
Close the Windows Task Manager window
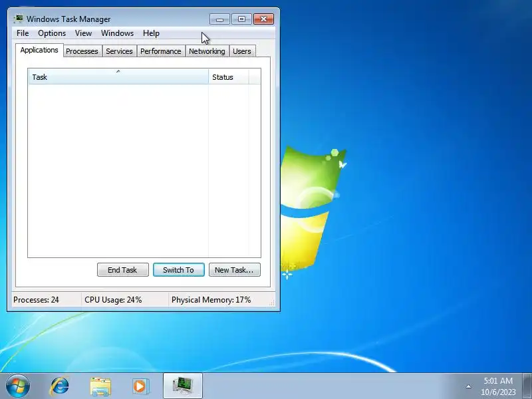pos(263,19)
